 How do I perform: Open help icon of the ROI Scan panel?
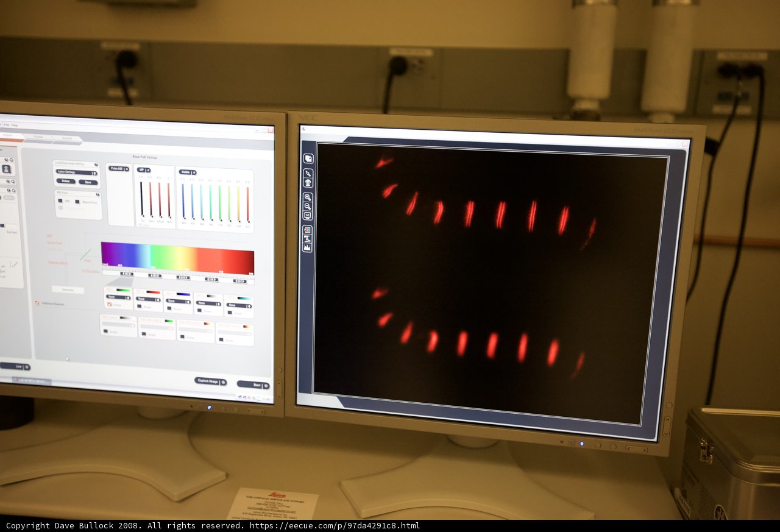click(x=97, y=194)
